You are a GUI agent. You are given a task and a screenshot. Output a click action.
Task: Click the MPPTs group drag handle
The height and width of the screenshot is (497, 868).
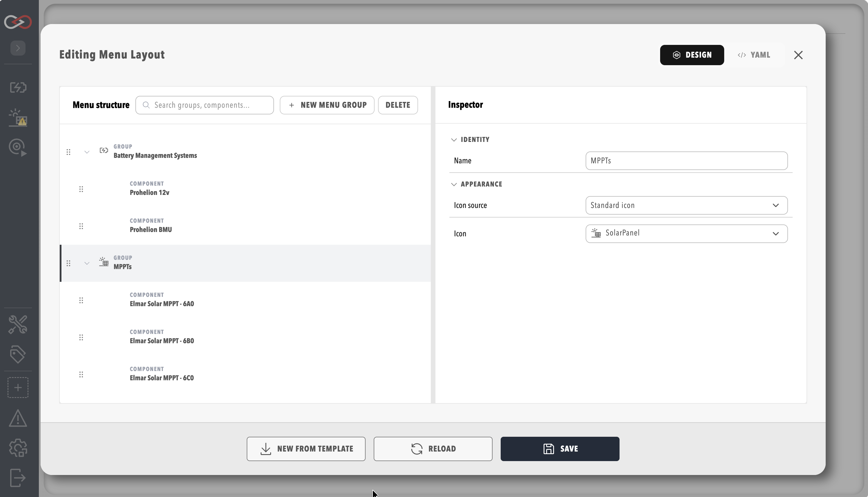[68, 263]
